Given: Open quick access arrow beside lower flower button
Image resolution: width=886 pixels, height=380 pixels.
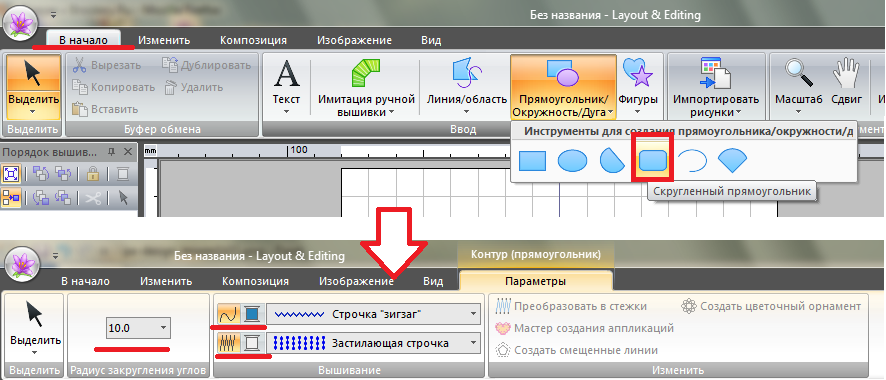Looking at the screenshot, I should point(54,255).
